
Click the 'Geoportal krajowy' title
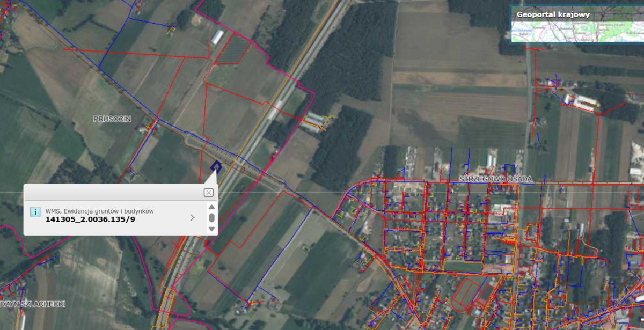point(553,14)
